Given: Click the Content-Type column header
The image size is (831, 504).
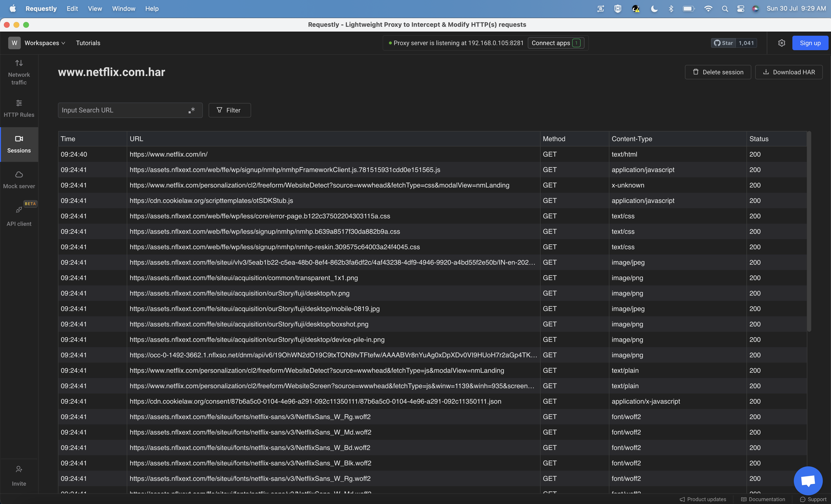Looking at the screenshot, I should tap(677, 139).
